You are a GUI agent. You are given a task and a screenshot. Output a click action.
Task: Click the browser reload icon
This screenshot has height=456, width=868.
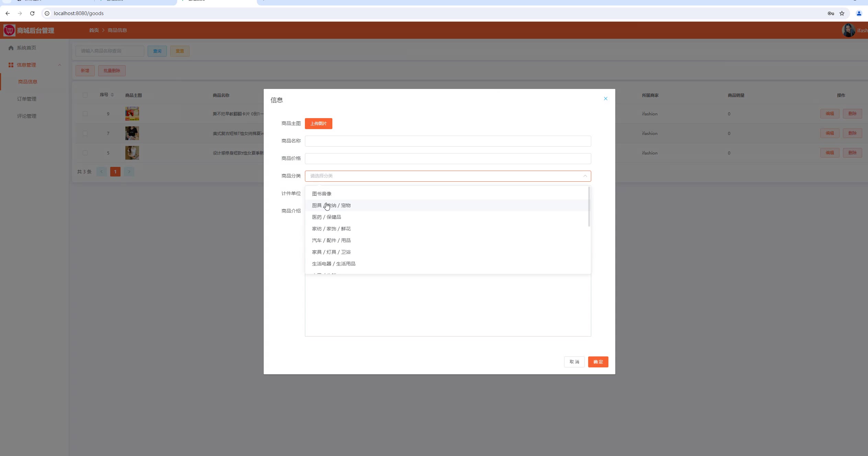tap(32, 13)
